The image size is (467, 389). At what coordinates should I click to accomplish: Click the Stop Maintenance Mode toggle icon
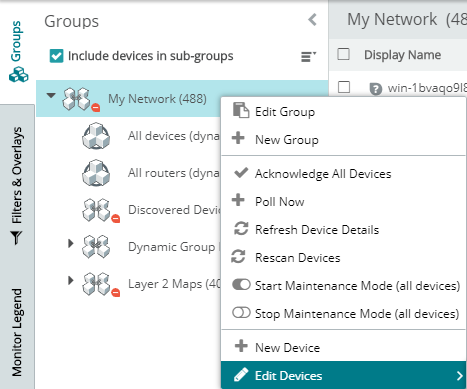click(x=241, y=313)
